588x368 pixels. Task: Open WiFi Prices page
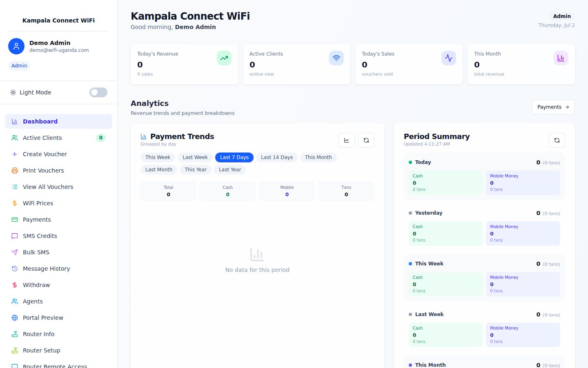pos(58,203)
